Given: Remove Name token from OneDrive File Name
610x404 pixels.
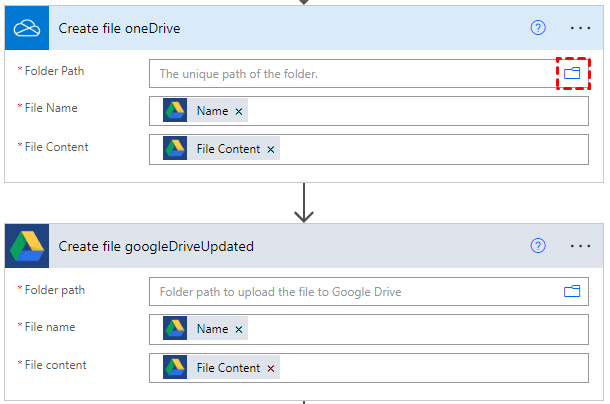Looking at the screenshot, I should 239,111.
